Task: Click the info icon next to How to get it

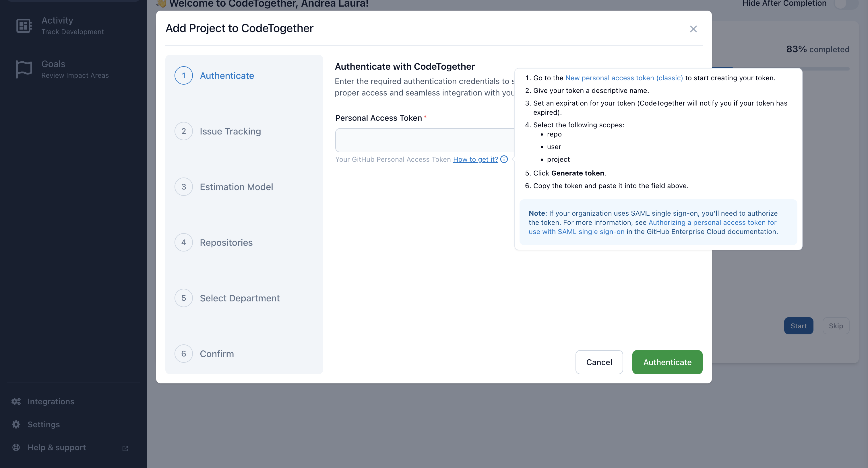Action: tap(504, 159)
